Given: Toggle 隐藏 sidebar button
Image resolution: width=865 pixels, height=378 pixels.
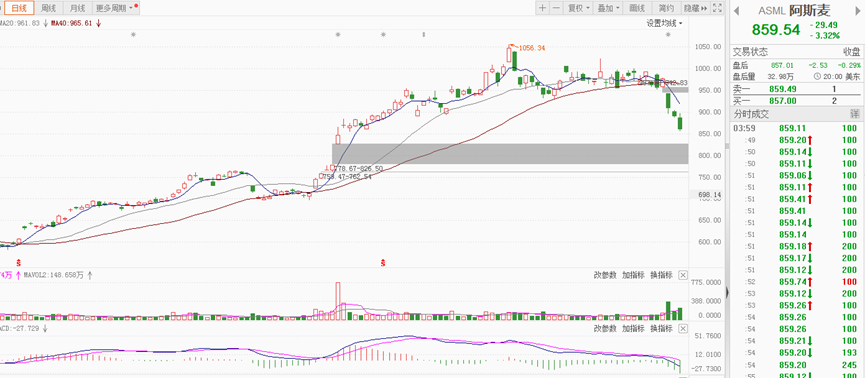Looking at the screenshot, I should [x=695, y=8].
